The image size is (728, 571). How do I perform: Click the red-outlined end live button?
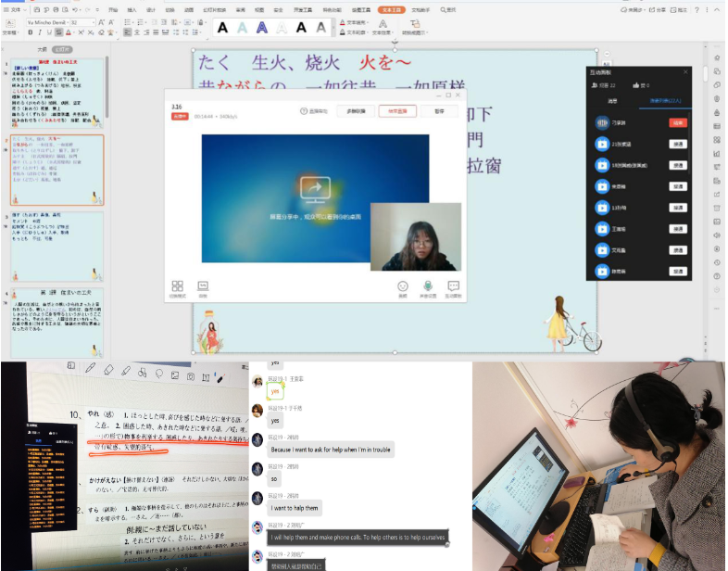point(396,111)
